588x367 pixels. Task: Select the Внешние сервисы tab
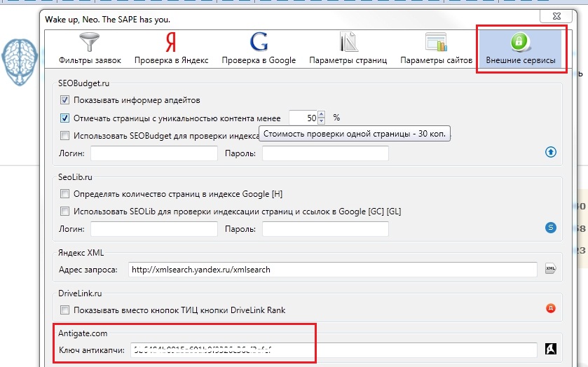(521, 49)
